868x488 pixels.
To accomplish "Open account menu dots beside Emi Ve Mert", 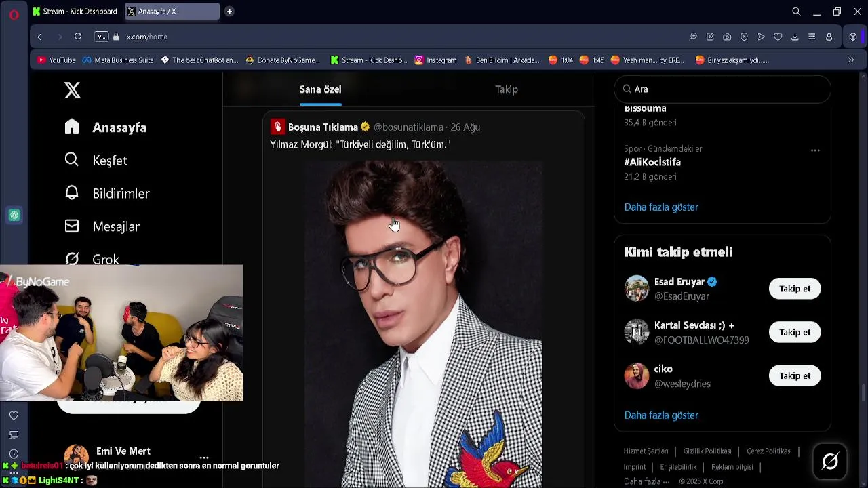I will click(204, 457).
